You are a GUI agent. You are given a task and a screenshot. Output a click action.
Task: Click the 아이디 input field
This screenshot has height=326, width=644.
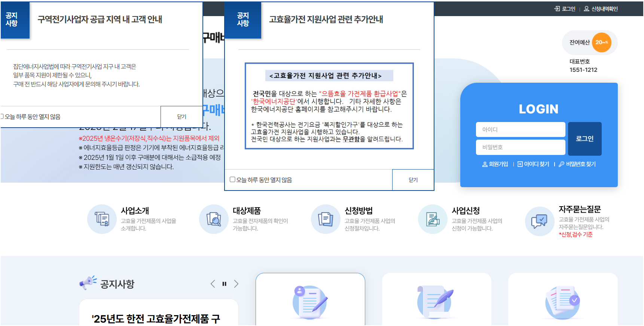tap(521, 130)
